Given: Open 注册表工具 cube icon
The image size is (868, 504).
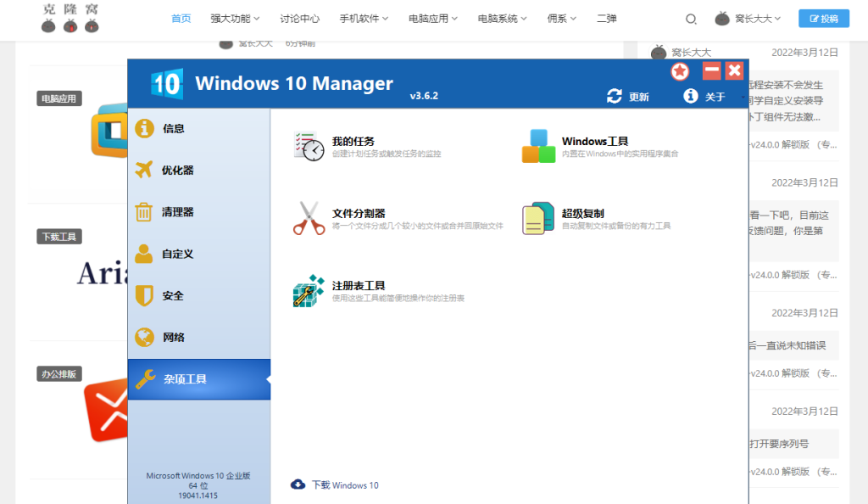Looking at the screenshot, I should click(309, 291).
